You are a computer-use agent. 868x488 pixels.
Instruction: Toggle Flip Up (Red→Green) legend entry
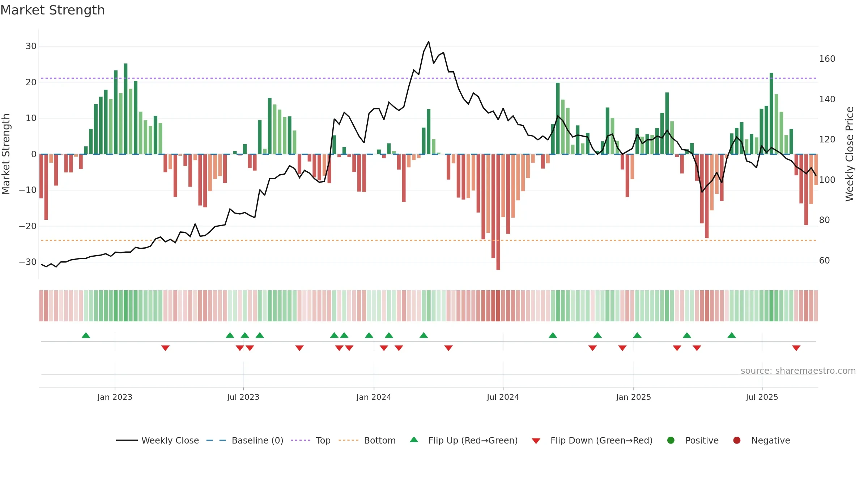tap(464, 440)
